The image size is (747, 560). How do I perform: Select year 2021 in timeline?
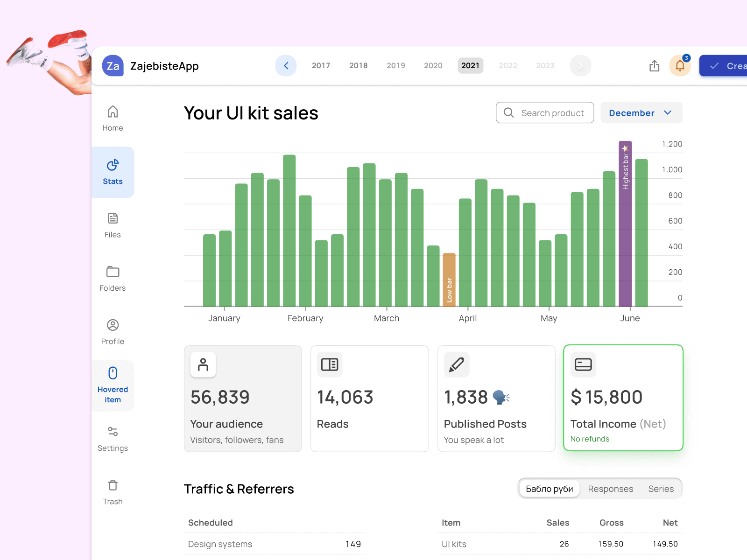470,65
